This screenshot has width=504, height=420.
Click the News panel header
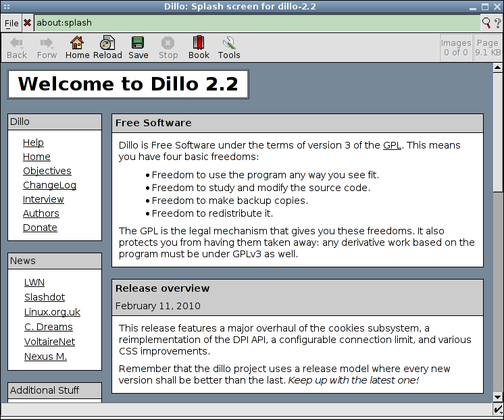55,261
